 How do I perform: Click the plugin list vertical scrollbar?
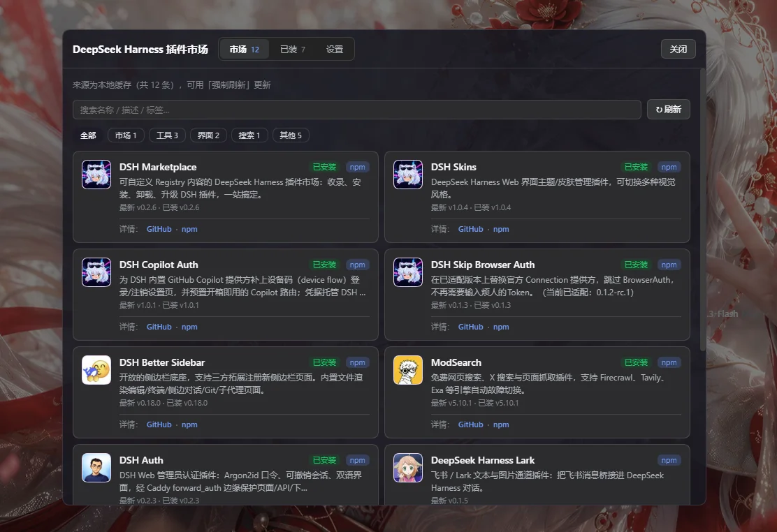click(x=702, y=211)
